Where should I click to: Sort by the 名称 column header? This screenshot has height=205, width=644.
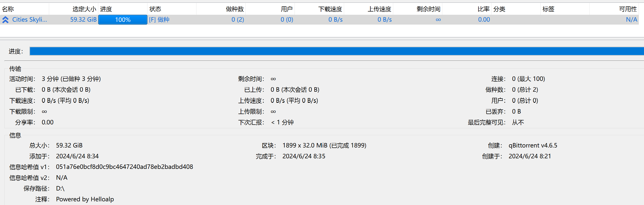point(25,9)
